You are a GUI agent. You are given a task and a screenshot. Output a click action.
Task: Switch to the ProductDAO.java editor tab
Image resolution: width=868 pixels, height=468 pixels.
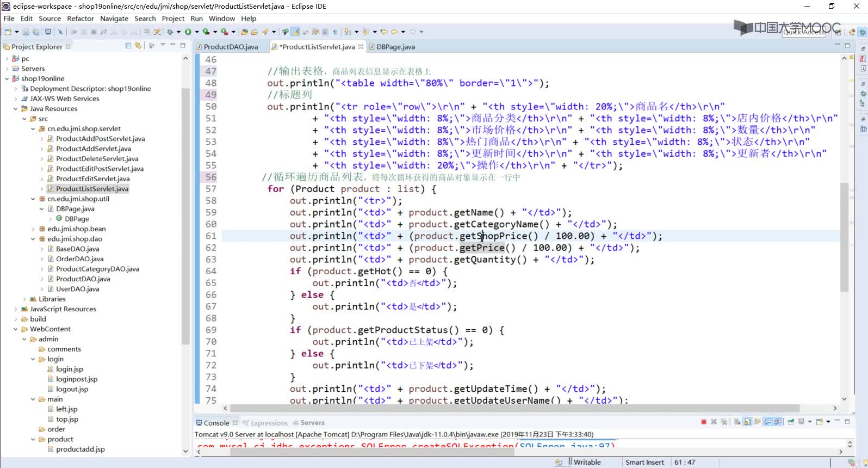231,47
